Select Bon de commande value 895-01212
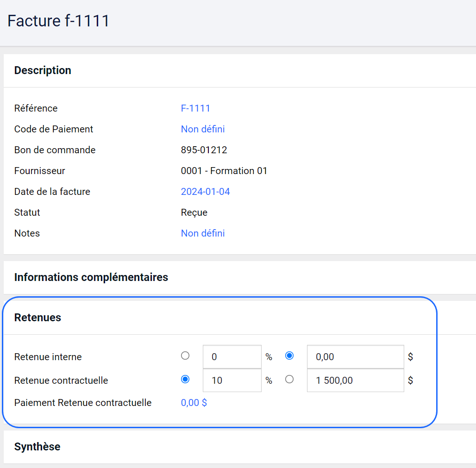Viewport: 476px width, 468px height. pyautogui.click(x=204, y=150)
